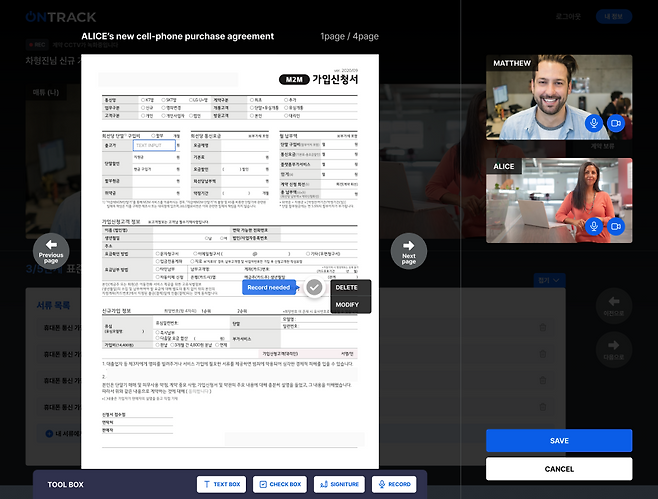This screenshot has width=658, height=499.
Task: Mute Alice's microphone
Action: coord(594,227)
